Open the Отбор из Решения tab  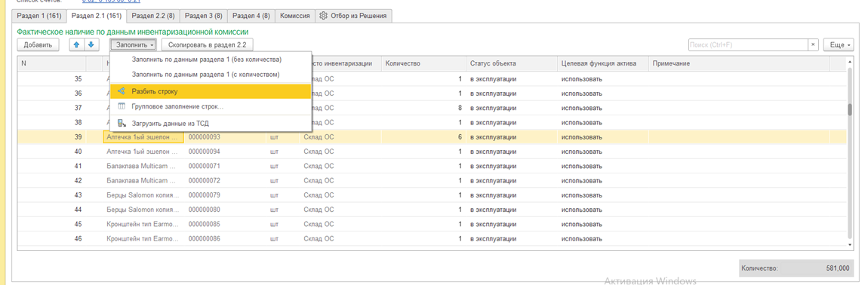click(x=354, y=16)
